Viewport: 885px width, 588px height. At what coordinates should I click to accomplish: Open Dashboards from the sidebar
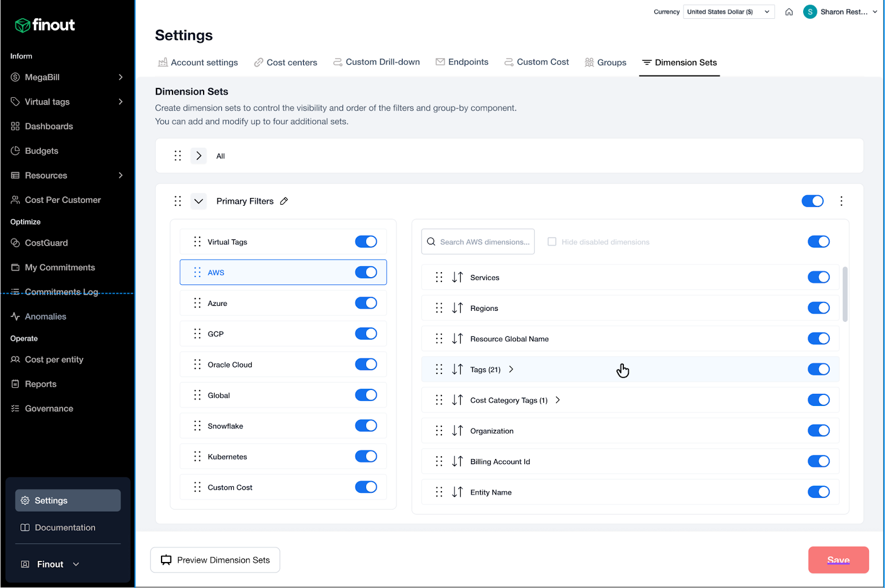point(49,126)
